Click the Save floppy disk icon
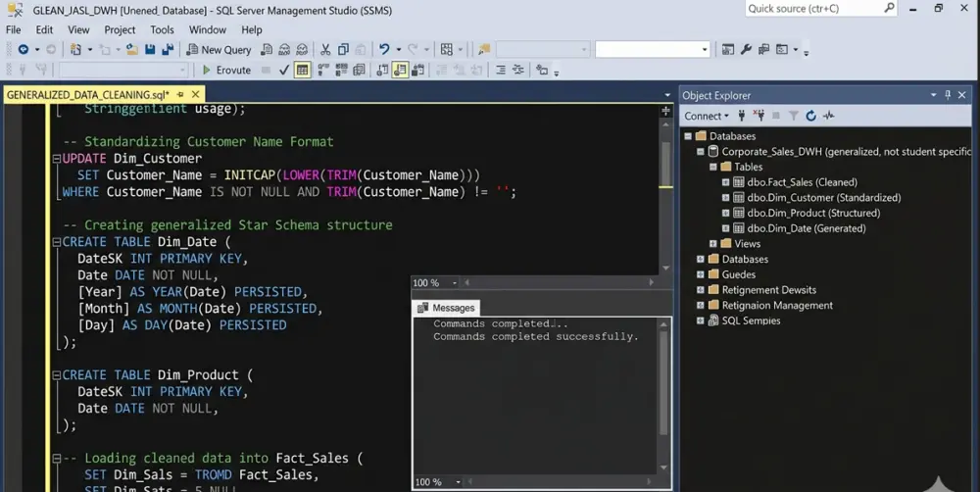980x492 pixels. pos(150,49)
